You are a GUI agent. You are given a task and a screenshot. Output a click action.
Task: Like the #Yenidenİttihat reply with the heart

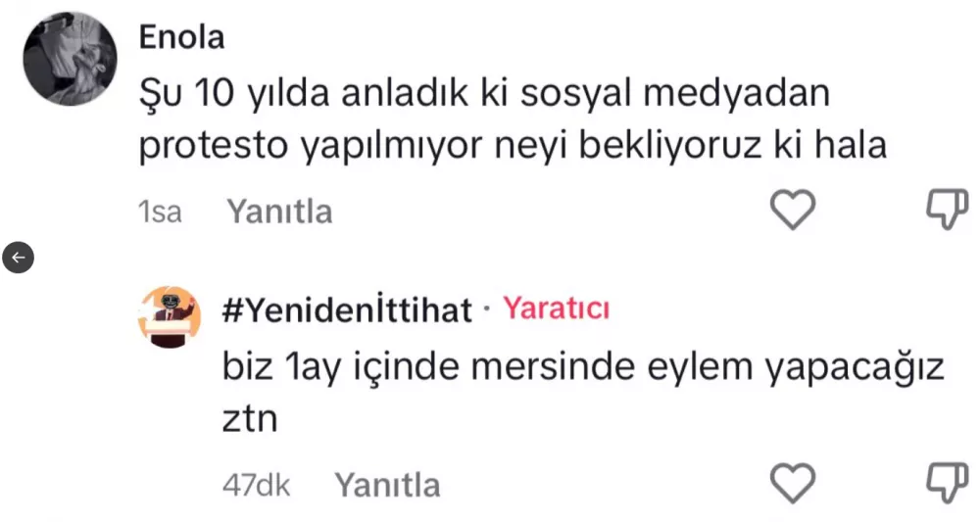tap(791, 483)
